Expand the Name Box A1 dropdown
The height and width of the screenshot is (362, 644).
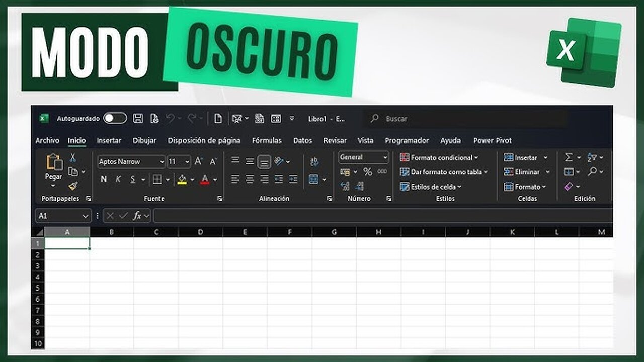(85, 216)
